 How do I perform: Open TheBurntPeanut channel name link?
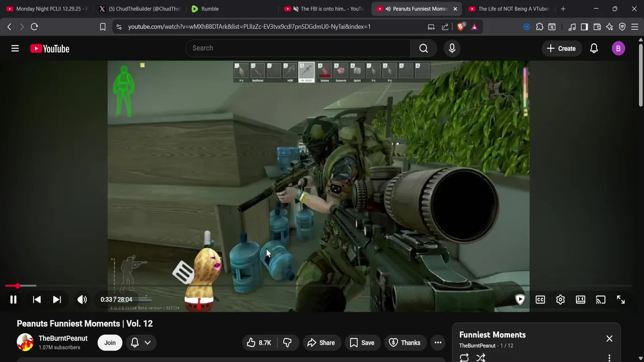[x=63, y=338]
